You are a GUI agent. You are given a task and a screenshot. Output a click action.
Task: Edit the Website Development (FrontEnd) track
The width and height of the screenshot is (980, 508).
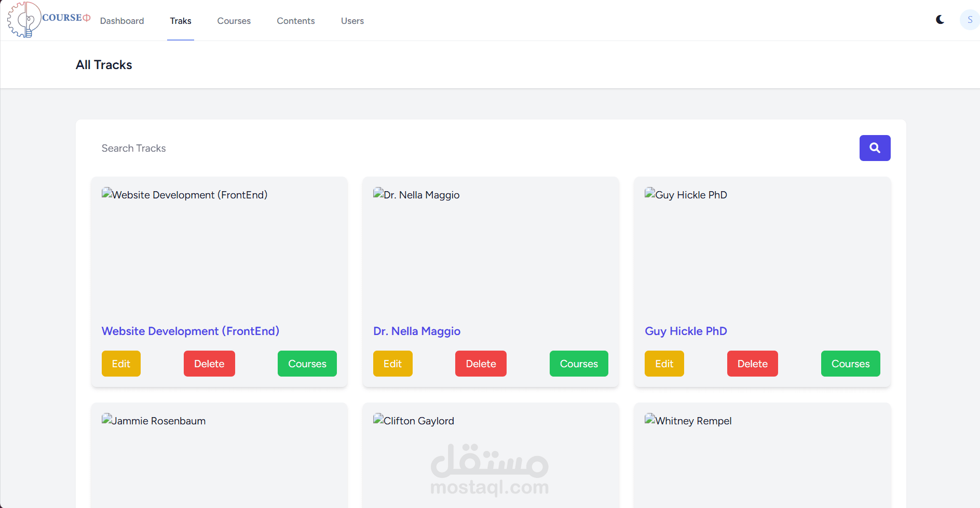point(121,364)
